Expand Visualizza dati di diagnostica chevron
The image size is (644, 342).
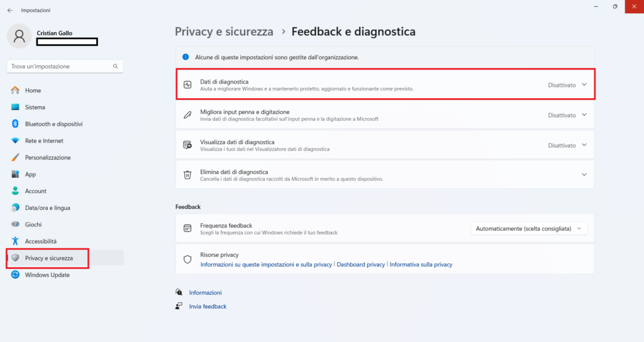(584, 145)
